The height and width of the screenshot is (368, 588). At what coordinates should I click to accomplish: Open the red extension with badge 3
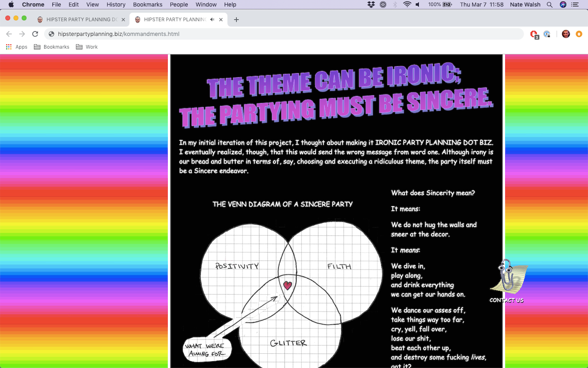coord(534,34)
